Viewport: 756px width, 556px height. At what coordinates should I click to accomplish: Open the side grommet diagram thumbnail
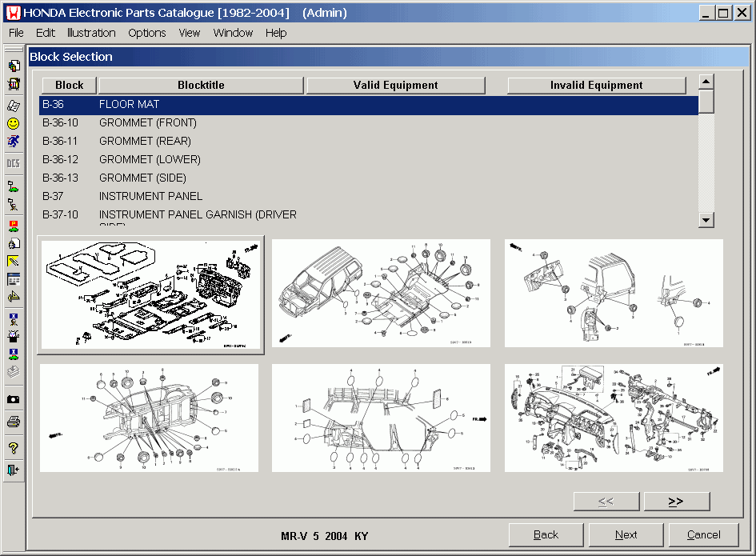coord(381,418)
